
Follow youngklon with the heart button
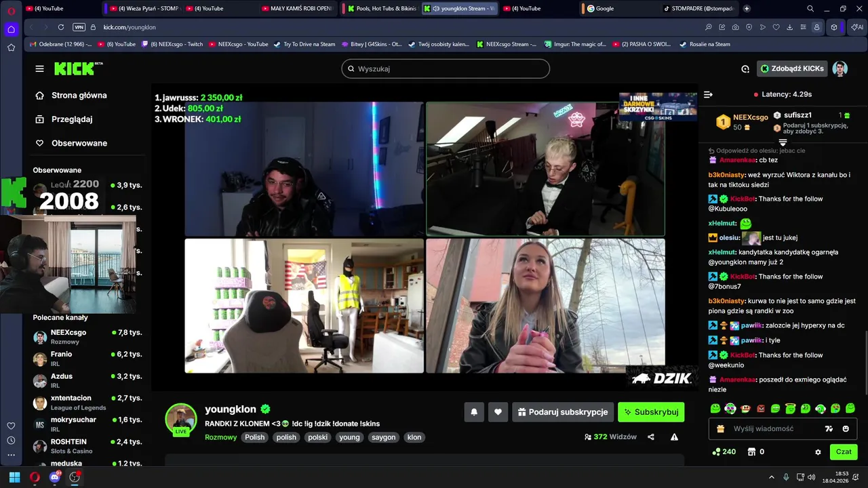(x=498, y=412)
